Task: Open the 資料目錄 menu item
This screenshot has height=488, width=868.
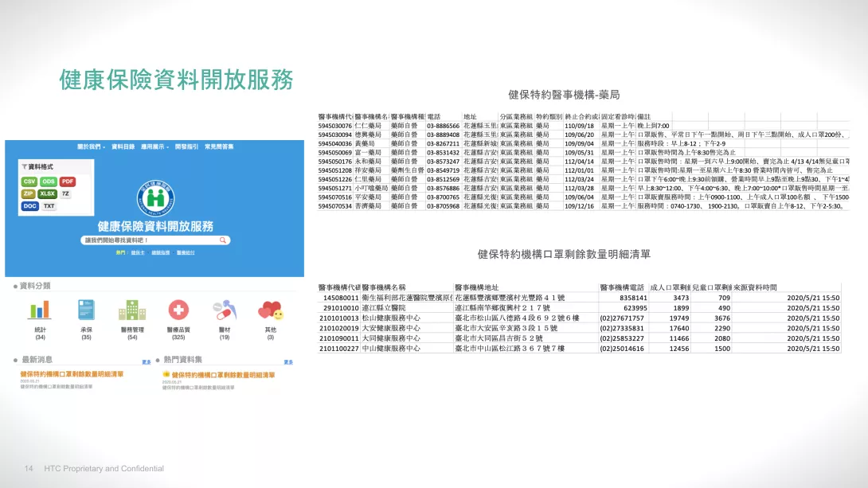Action: [123, 146]
